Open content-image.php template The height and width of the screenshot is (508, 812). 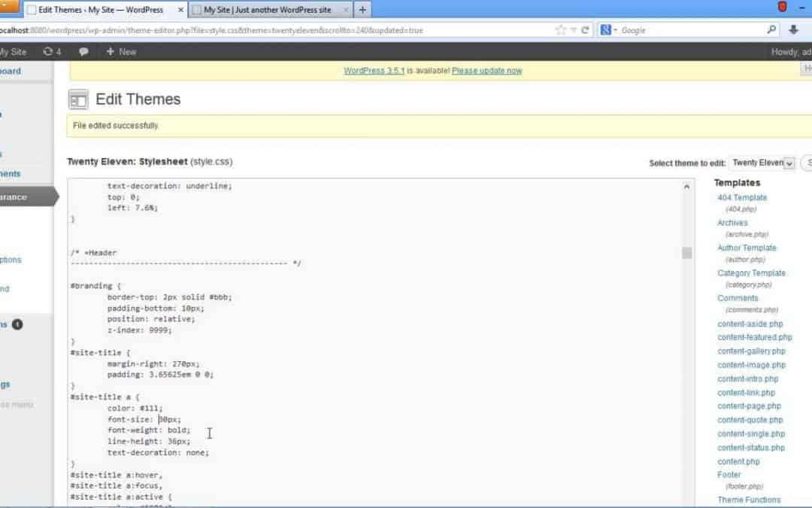click(751, 365)
